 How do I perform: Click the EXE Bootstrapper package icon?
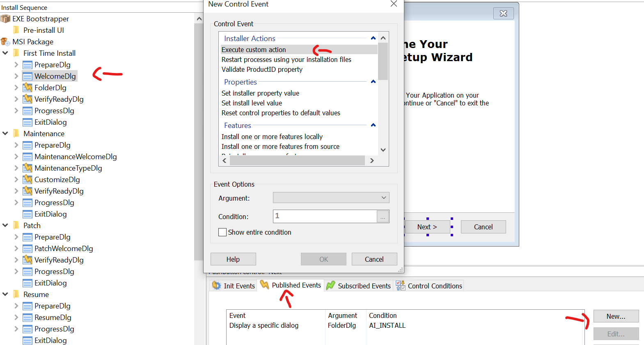[5, 19]
